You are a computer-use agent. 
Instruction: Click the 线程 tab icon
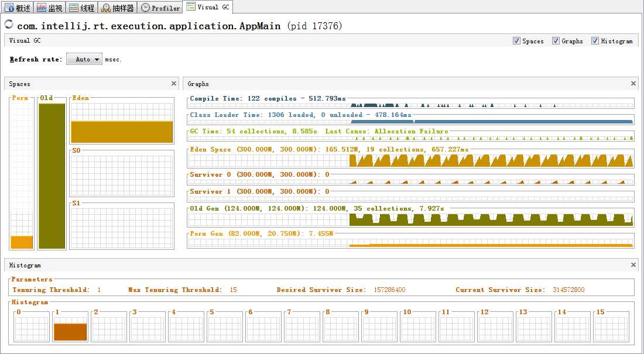pyautogui.click(x=74, y=8)
